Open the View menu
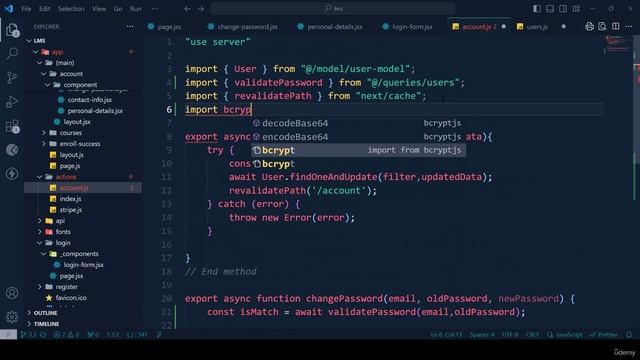 click(x=99, y=9)
